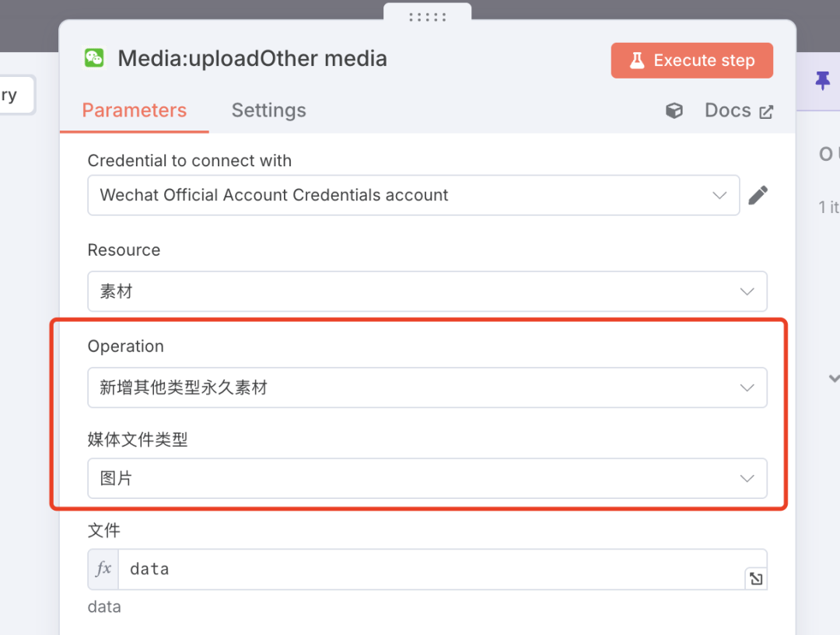Open Operation dropdown 新增其他类型永久素材
This screenshot has height=635, width=840.
point(427,387)
